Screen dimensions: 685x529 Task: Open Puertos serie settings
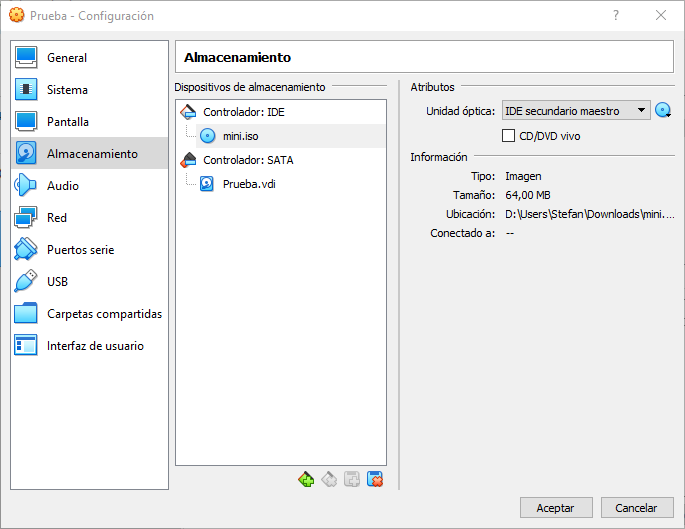[x=80, y=250]
